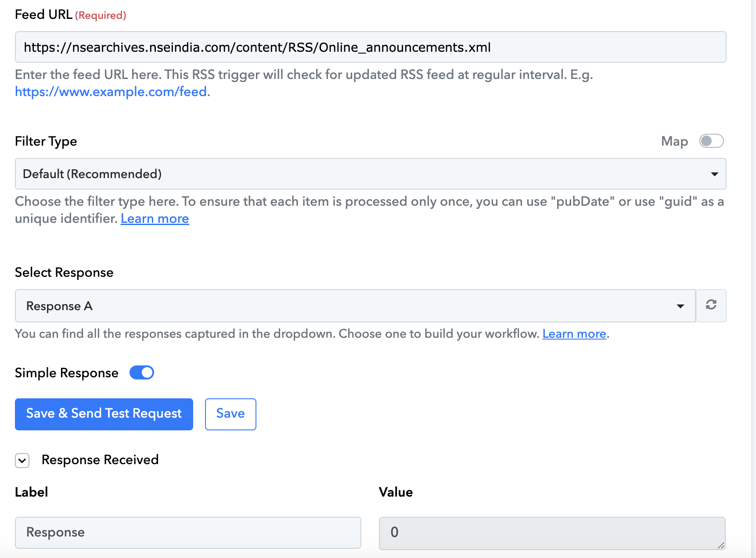Click the Response Received heading text
The image size is (756, 558).
[x=100, y=460]
